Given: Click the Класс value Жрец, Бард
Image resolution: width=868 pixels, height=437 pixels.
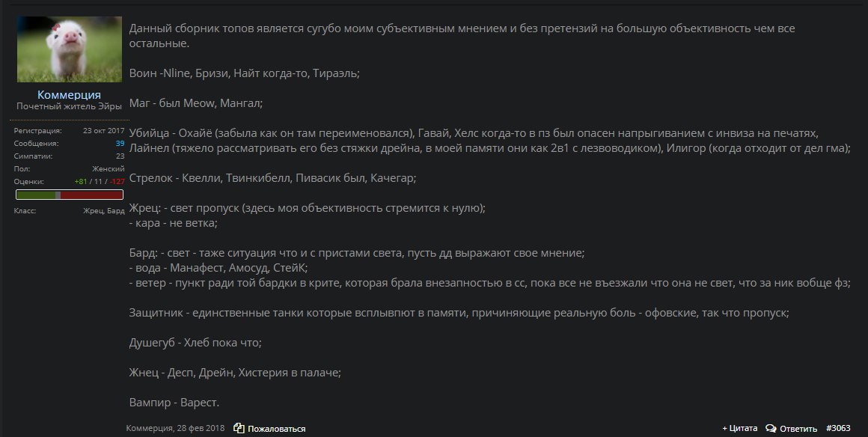Looking at the screenshot, I should [x=103, y=210].
